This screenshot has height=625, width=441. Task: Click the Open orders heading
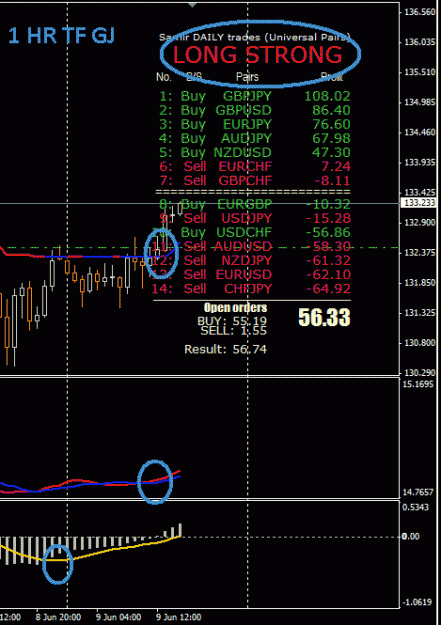pyautogui.click(x=235, y=308)
